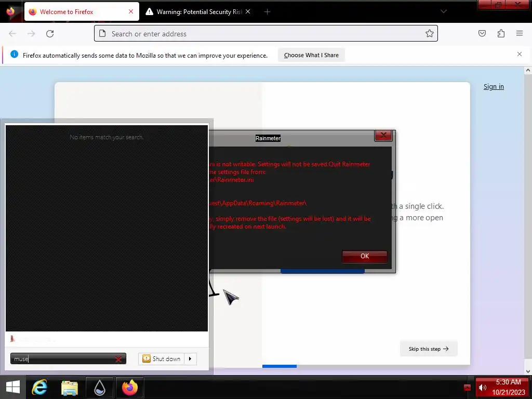Close the Security Risk warning tab

click(x=248, y=11)
